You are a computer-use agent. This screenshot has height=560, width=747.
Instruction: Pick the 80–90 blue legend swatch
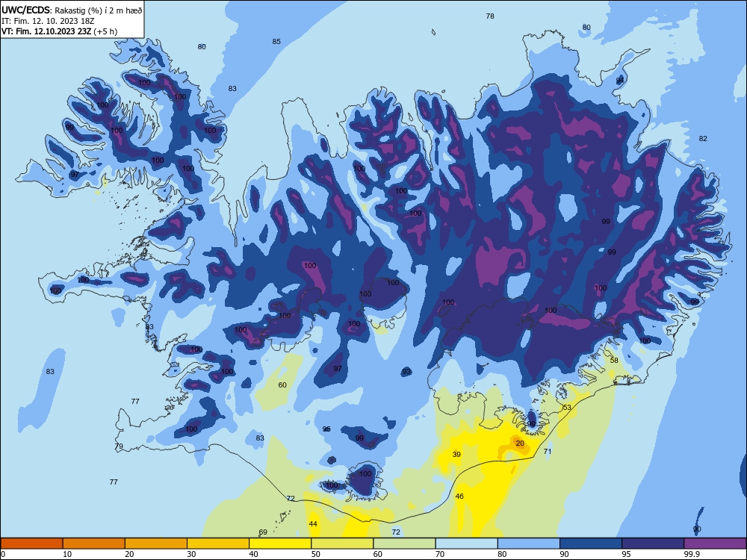(528, 544)
